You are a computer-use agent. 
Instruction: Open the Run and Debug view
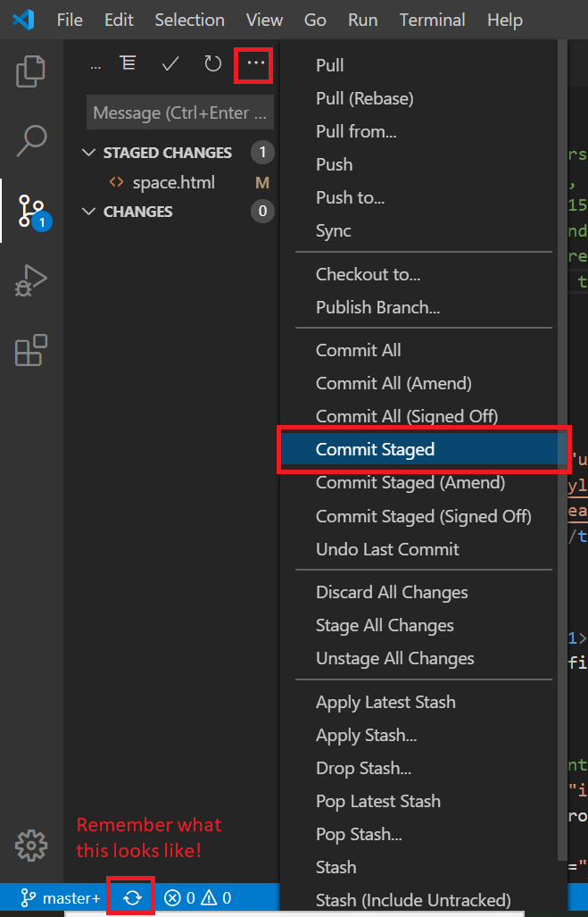pyautogui.click(x=31, y=279)
